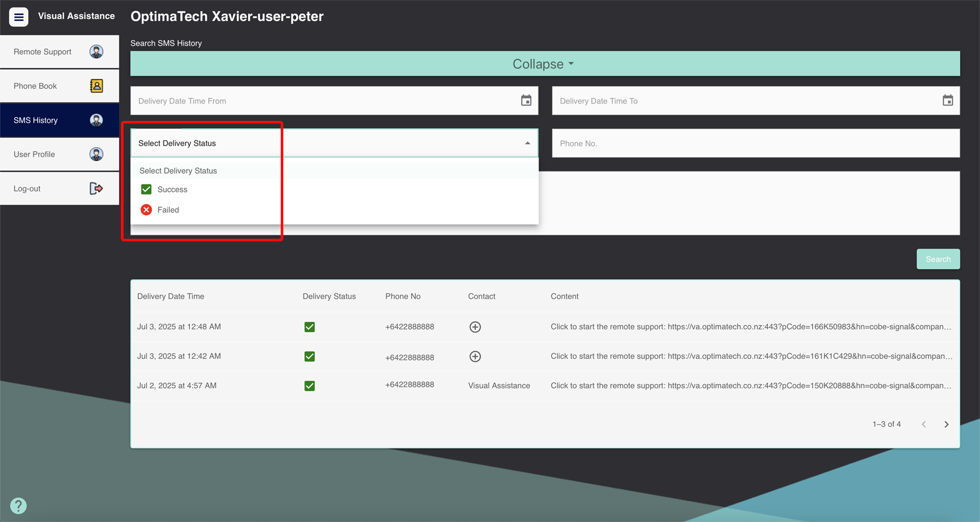
Task: Click OptimaTech Xavier-user-peter heading
Action: [x=227, y=16]
